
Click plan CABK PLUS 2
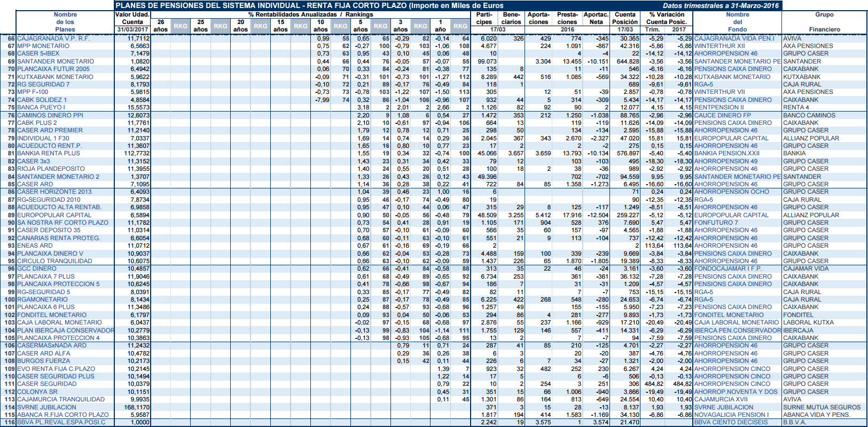pyautogui.click(x=37, y=123)
